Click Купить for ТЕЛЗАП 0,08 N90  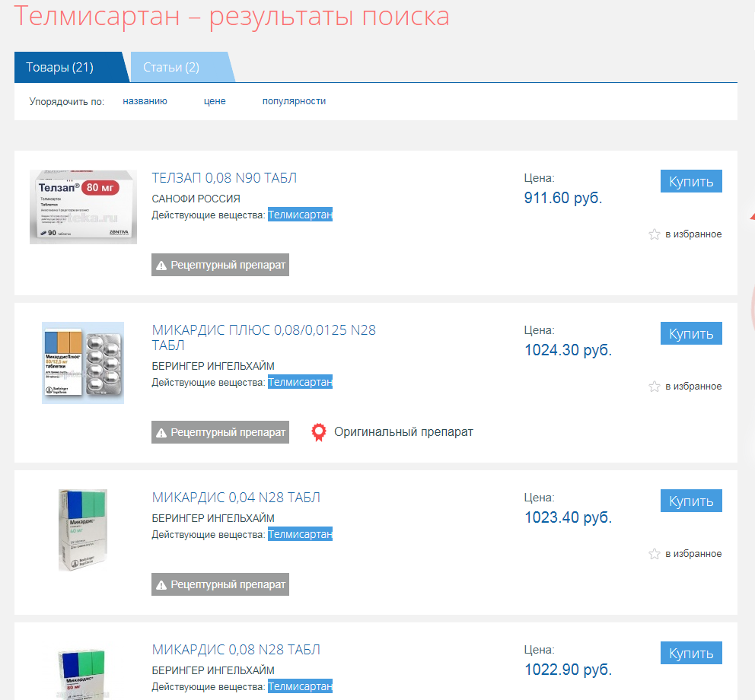pos(690,181)
